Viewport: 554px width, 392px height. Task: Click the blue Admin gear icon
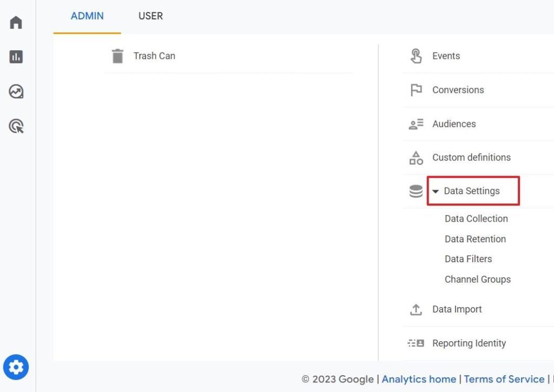(16, 368)
